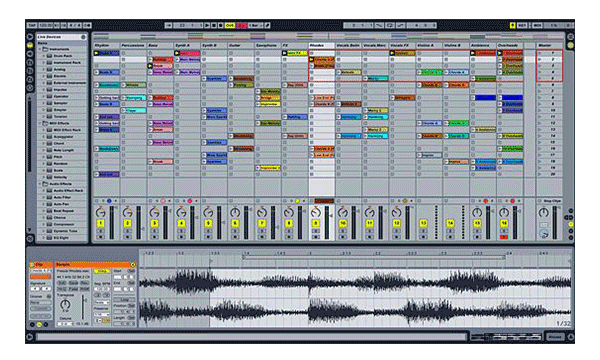Select the Ambience track header

[x=483, y=45]
